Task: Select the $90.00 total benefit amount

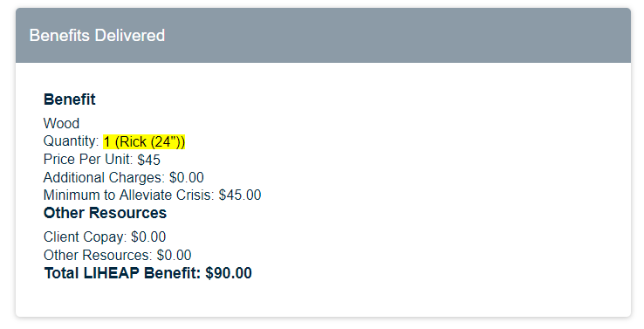Action: click(229, 273)
